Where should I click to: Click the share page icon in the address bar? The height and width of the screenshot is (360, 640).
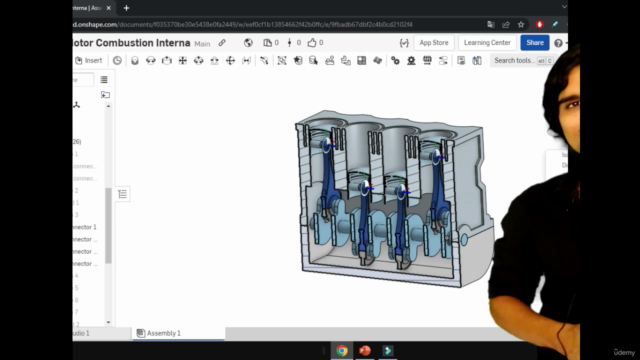click(x=506, y=24)
